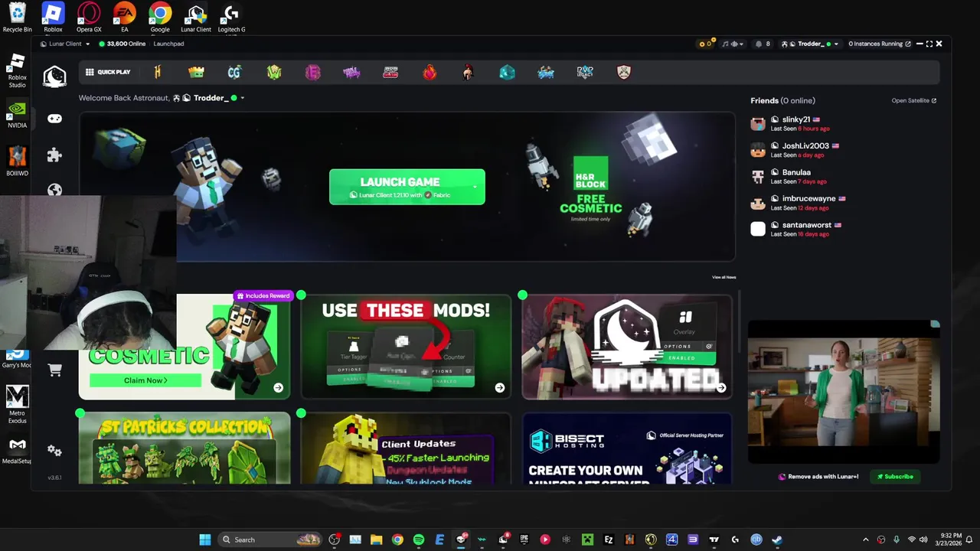Select the green shield server in Quick Play

pyautogui.click(x=274, y=72)
